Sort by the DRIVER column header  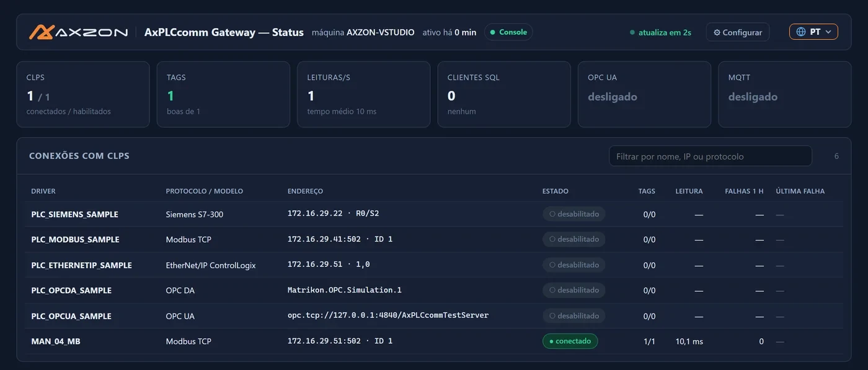43,191
